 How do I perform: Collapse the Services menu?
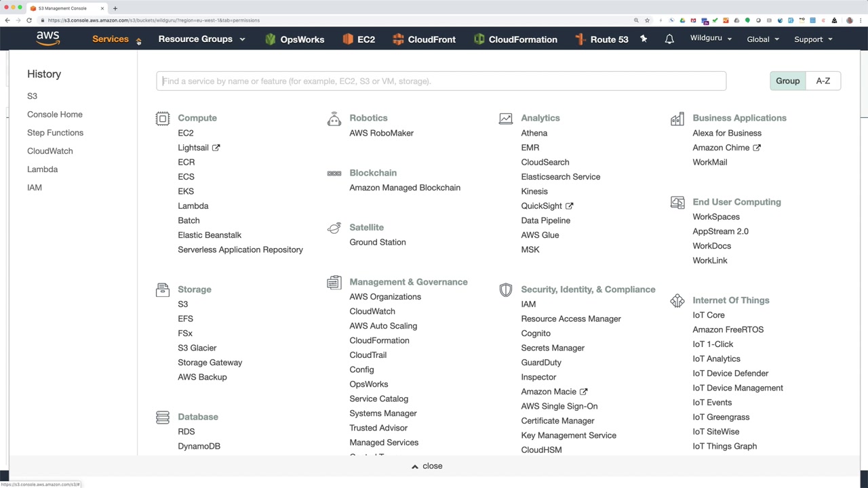[x=116, y=39]
